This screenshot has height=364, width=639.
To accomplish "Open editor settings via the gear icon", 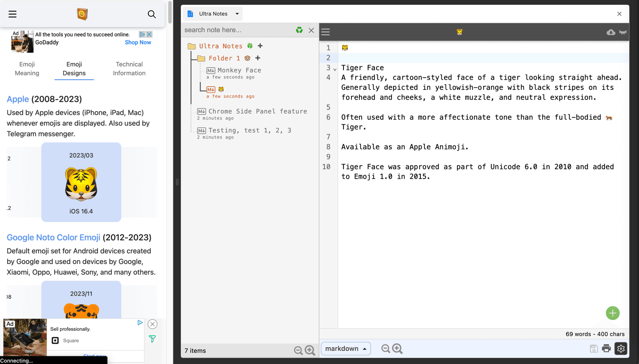I will 621,349.
